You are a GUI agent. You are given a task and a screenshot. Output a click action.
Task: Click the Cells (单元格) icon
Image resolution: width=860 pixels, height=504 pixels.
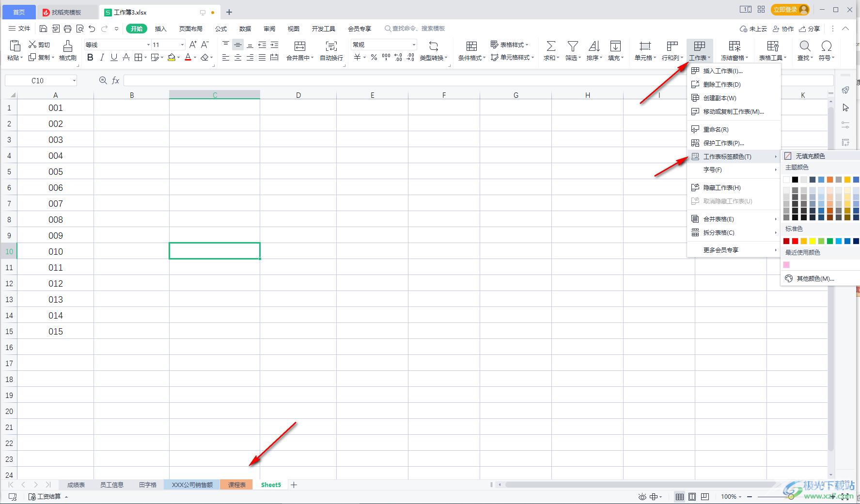[645, 46]
